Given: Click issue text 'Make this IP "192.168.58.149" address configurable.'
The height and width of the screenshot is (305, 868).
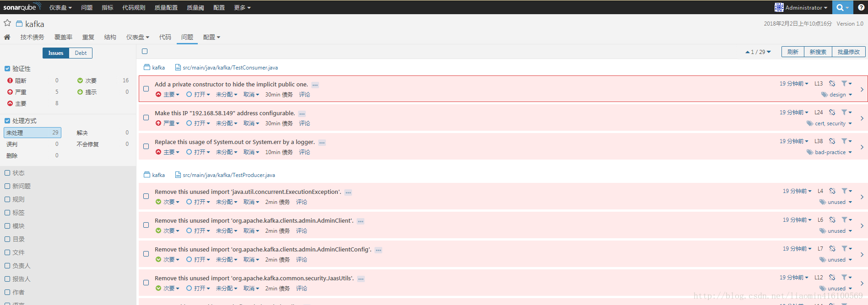Looking at the screenshot, I should [225, 113].
